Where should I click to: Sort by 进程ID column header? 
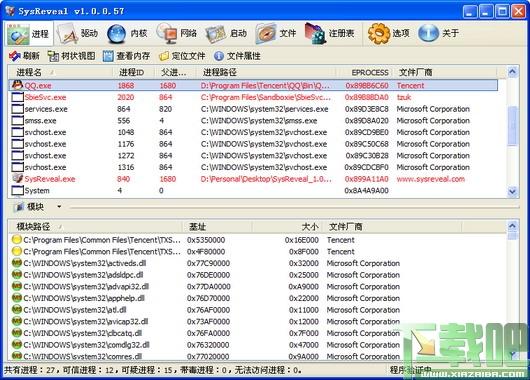(x=134, y=72)
